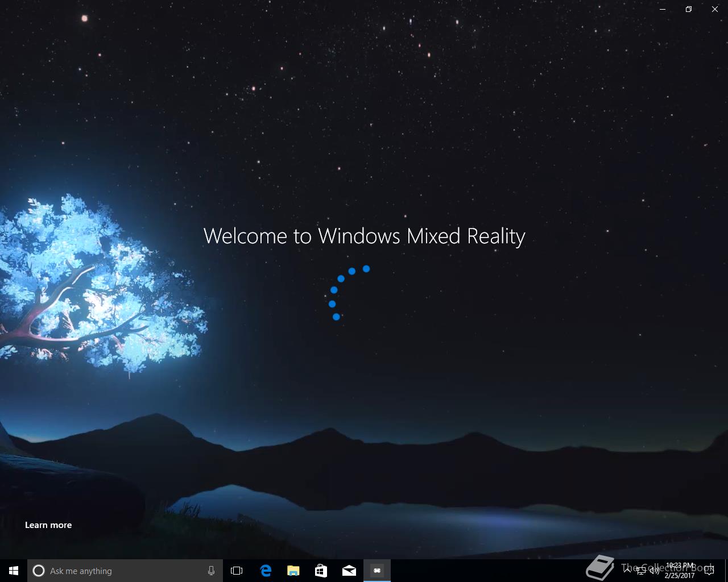The image size is (728, 582).
Task: Open the network status tray icon
Action: click(x=641, y=571)
